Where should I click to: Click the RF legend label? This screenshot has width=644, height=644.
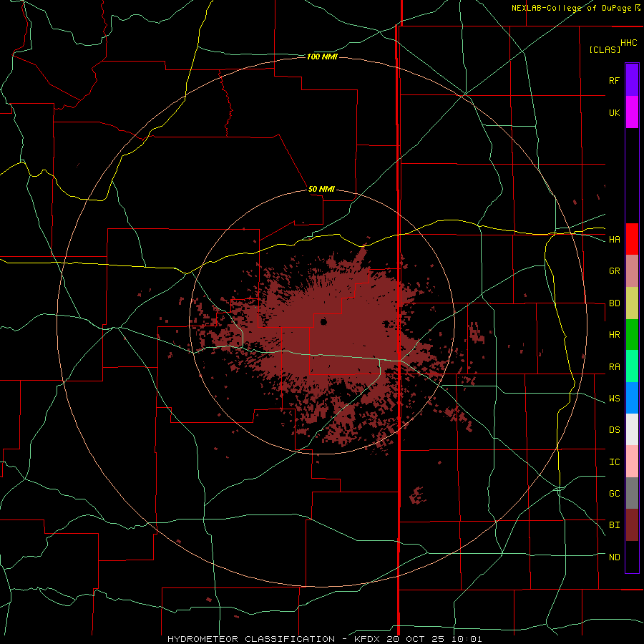pos(614,80)
